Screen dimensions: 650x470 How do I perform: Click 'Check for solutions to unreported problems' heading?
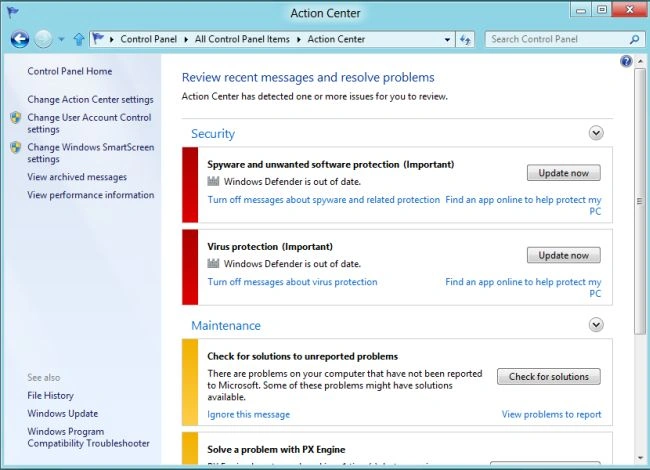[303, 356]
